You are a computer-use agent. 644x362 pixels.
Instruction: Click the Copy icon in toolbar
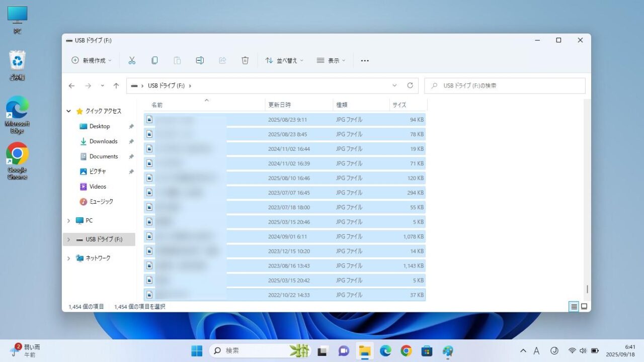pos(154,60)
